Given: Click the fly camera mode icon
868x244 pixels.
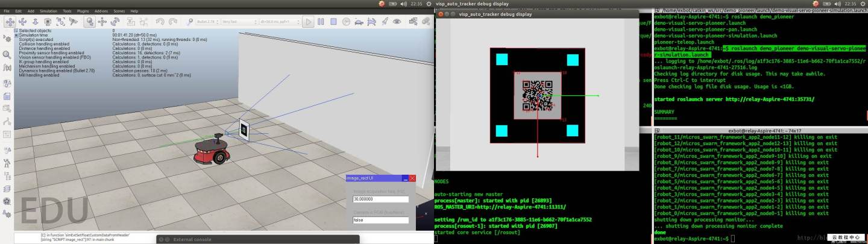Looking at the screenshot, I should coord(73,22).
